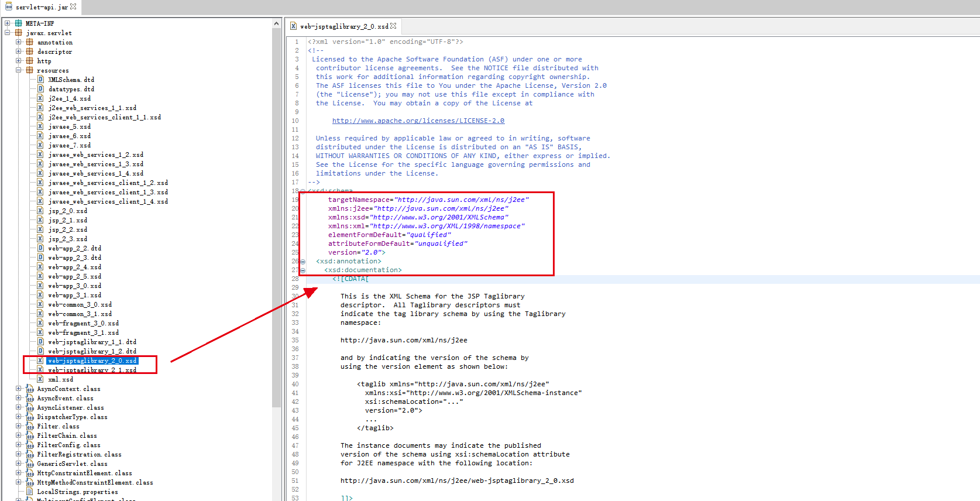Click the XMLSchema.dtd file icon
Image resolution: width=980 pixels, height=501 pixels.
click(40, 80)
